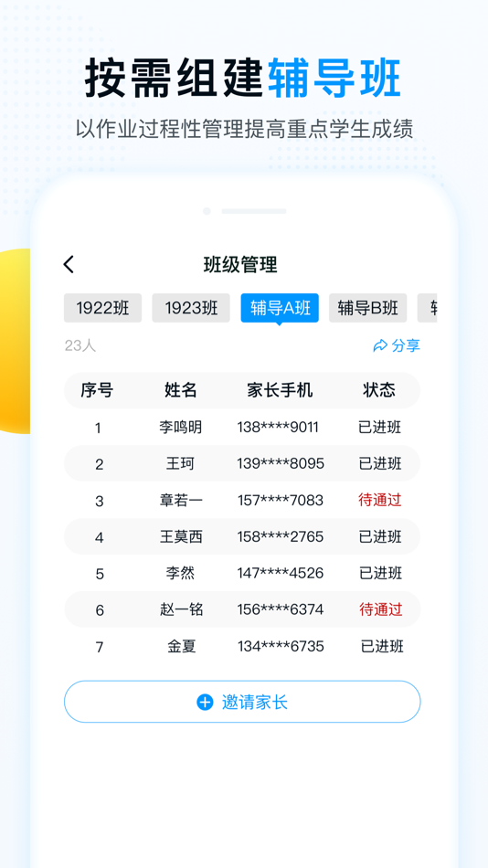Screen dimensions: 488x868
Task: Switch to the 1923班 tab
Action: point(191,308)
